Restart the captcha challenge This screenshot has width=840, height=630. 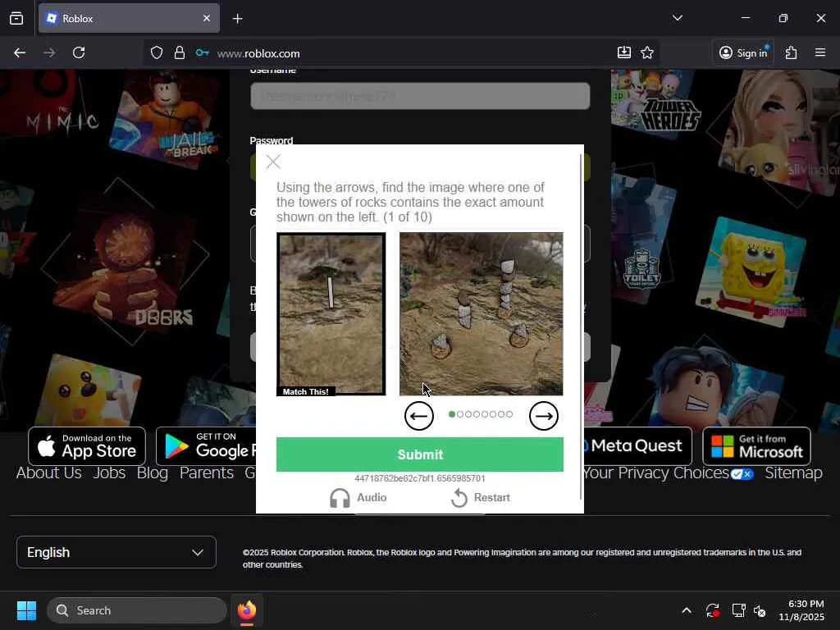pyautogui.click(x=481, y=498)
